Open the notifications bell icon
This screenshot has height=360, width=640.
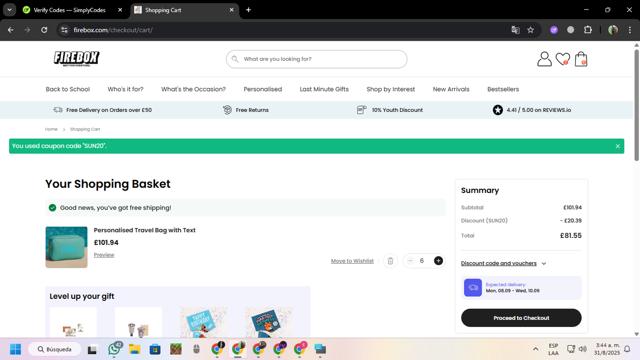point(627,349)
